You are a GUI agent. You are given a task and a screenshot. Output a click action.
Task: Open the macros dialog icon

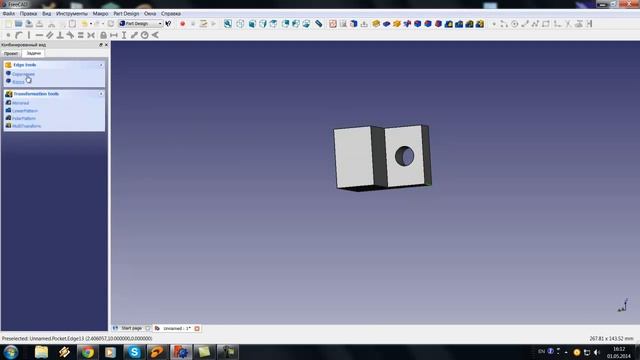pos(203,24)
